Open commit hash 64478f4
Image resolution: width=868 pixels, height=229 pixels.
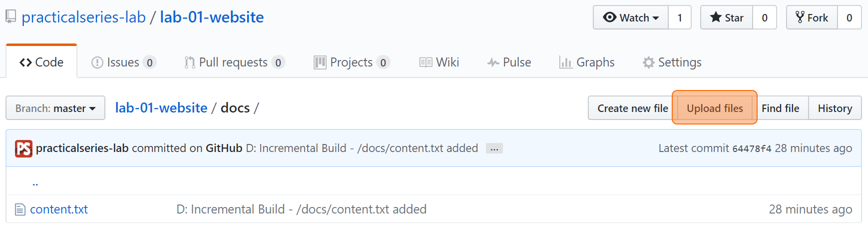[752, 149]
